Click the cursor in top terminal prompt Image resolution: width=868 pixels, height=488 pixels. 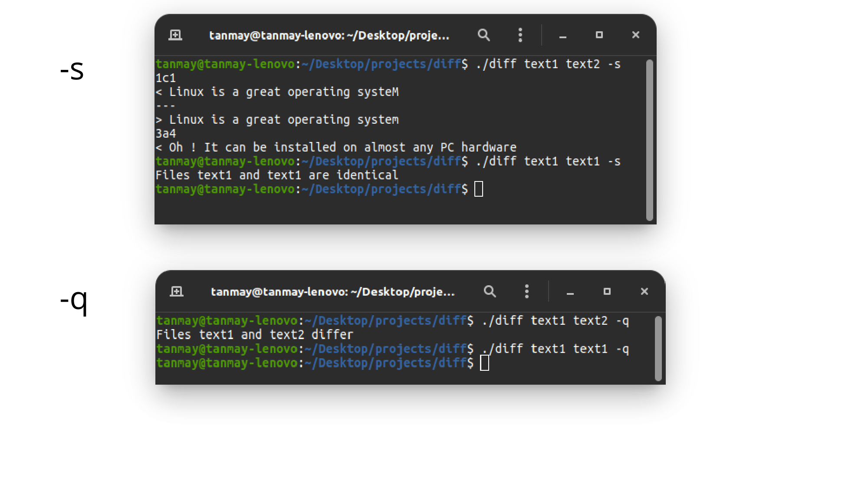[479, 189]
